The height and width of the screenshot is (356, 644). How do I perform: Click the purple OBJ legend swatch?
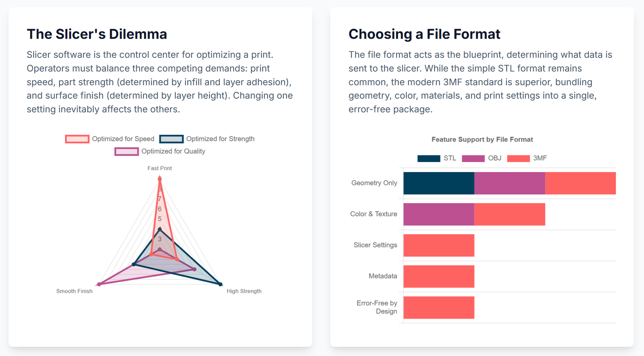pos(473,158)
